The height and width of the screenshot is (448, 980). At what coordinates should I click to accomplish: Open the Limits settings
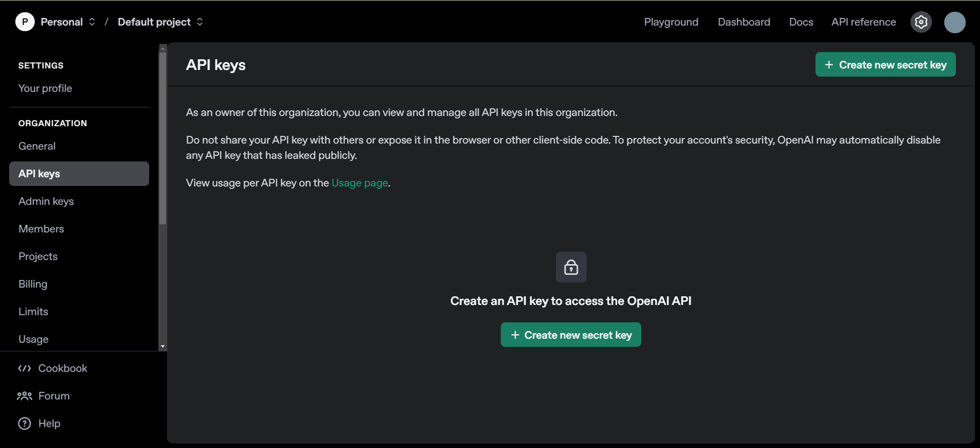pos(79,312)
